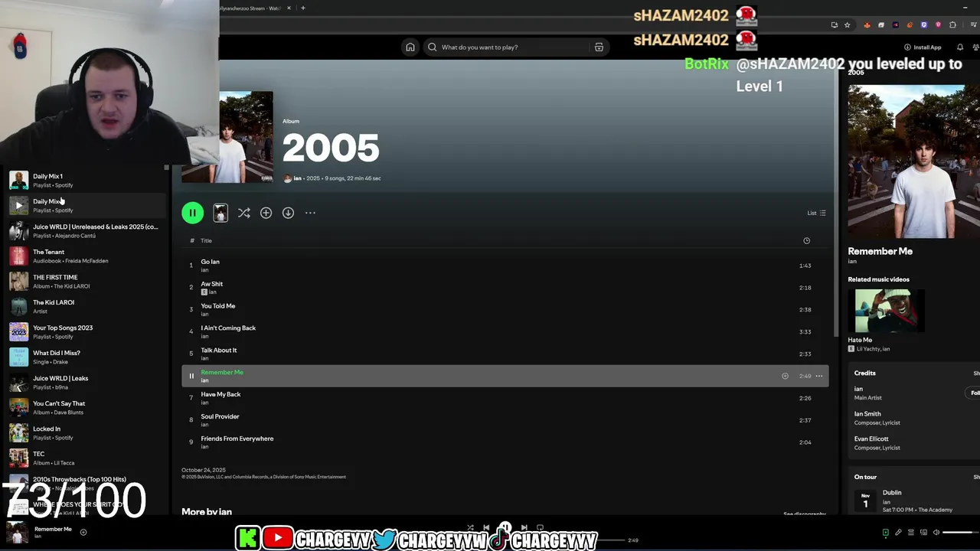Skip to next track in player bar
The height and width of the screenshot is (551, 980).
tap(524, 527)
